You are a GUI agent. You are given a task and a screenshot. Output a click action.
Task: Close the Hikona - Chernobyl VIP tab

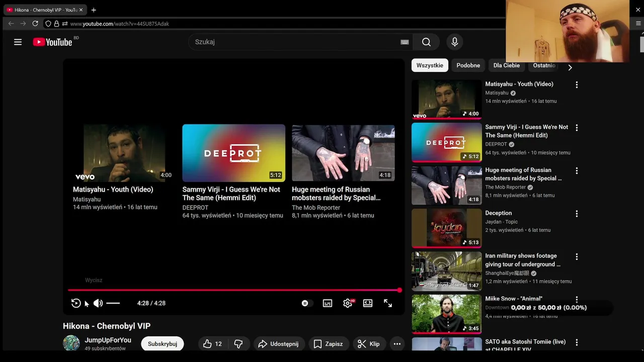[81, 10]
